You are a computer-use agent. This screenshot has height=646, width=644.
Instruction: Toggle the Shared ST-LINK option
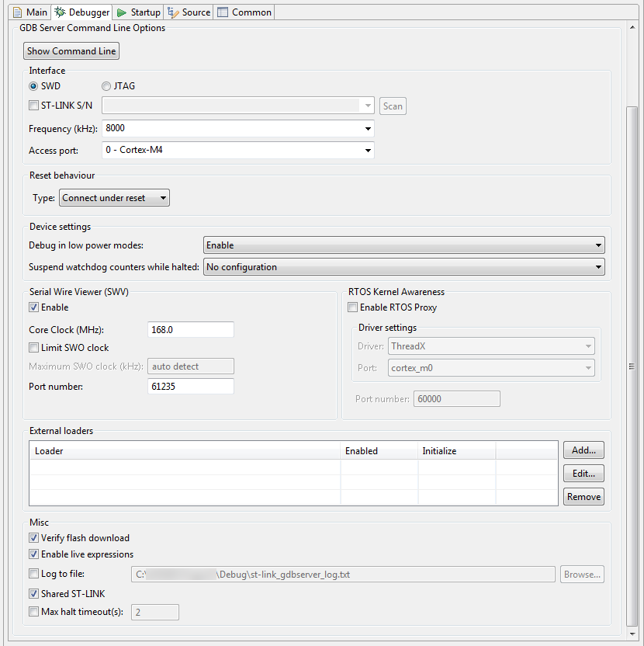(x=33, y=592)
